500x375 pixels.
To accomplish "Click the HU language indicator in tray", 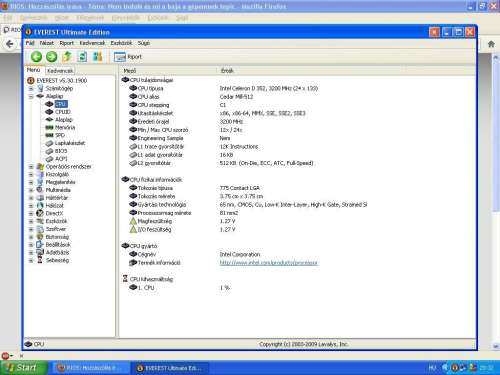I will pos(432,368).
